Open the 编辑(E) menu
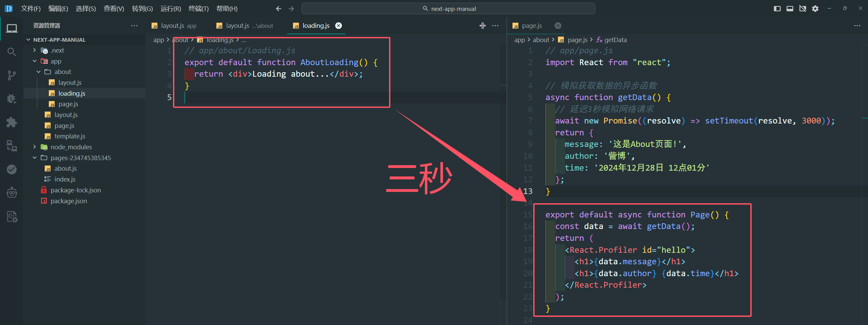The image size is (868, 325). pyautogui.click(x=58, y=8)
